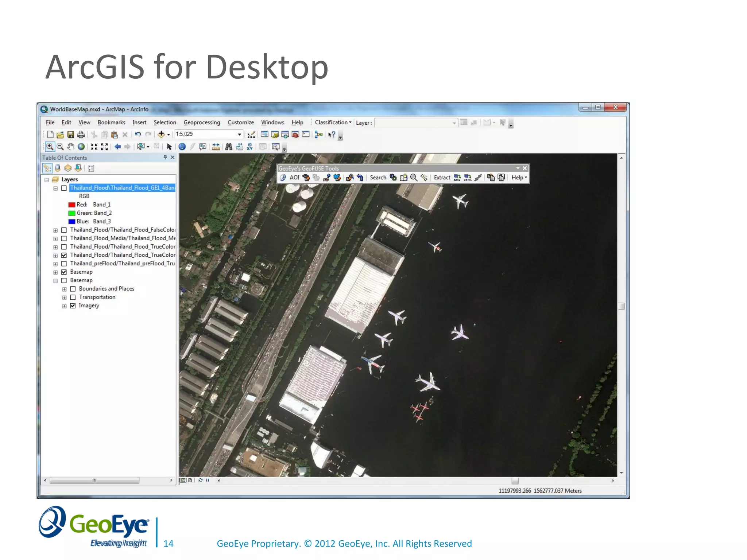The height and width of the screenshot is (560, 747).
Task: Open the Classification dropdown menu
Action: 333,122
